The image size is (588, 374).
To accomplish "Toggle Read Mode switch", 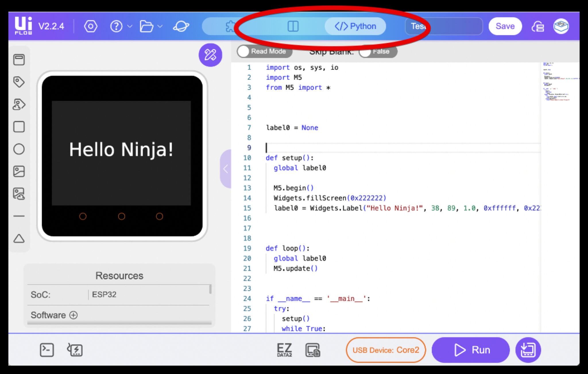I will [264, 51].
